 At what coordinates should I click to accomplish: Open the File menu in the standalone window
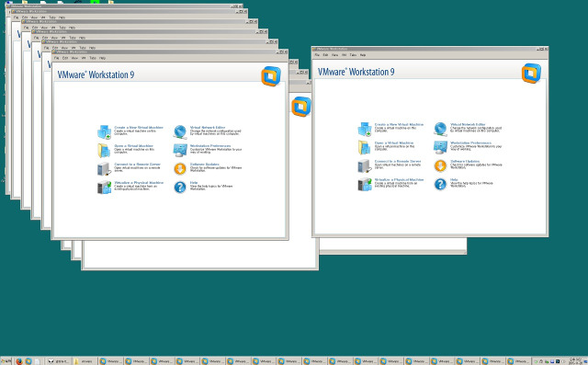(x=317, y=55)
